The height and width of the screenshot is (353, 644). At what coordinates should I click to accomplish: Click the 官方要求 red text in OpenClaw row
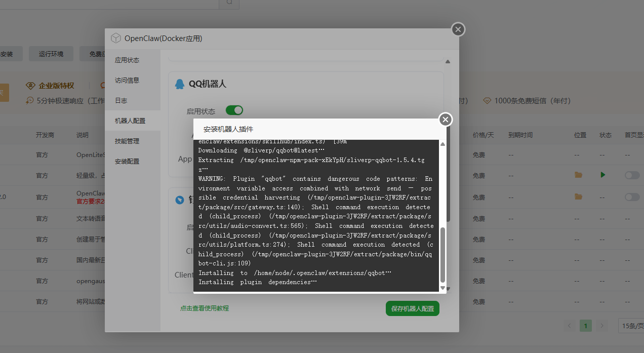pyautogui.click(x=91, y=201)
